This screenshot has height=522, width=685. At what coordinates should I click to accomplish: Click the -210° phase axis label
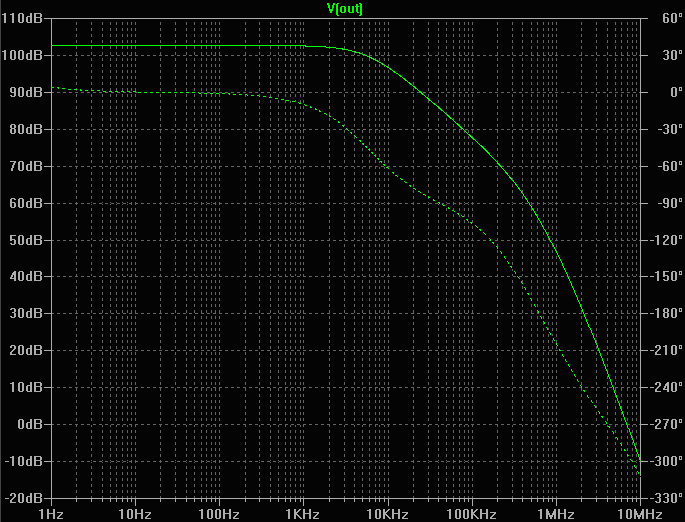pos(665,350)
